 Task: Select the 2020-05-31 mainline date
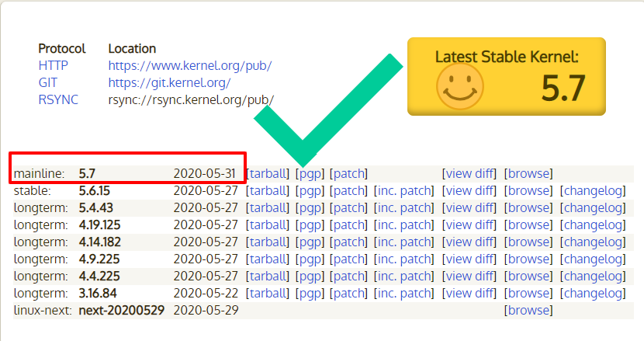point(205,173)
